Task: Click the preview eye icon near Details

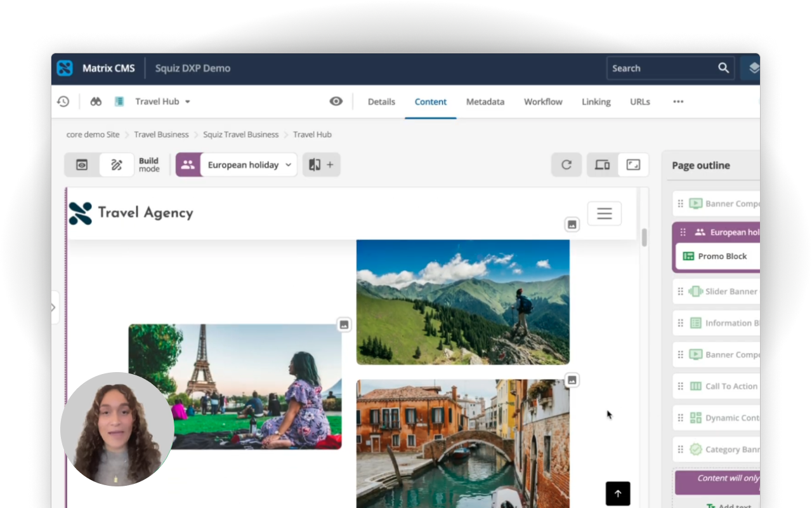Action: tap(336, 101)
